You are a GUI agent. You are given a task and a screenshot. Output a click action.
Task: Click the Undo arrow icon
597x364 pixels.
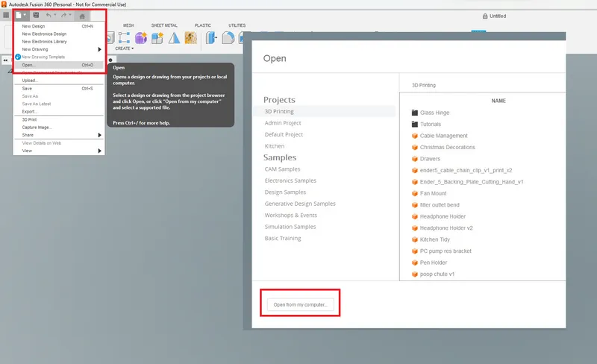tap(50, 15)
